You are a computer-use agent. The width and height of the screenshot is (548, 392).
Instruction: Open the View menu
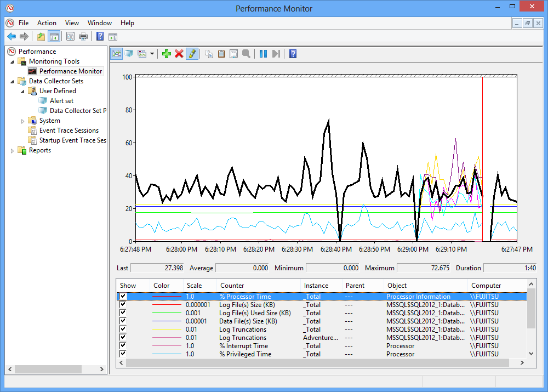pyautogui.click(x=72, y=23)
